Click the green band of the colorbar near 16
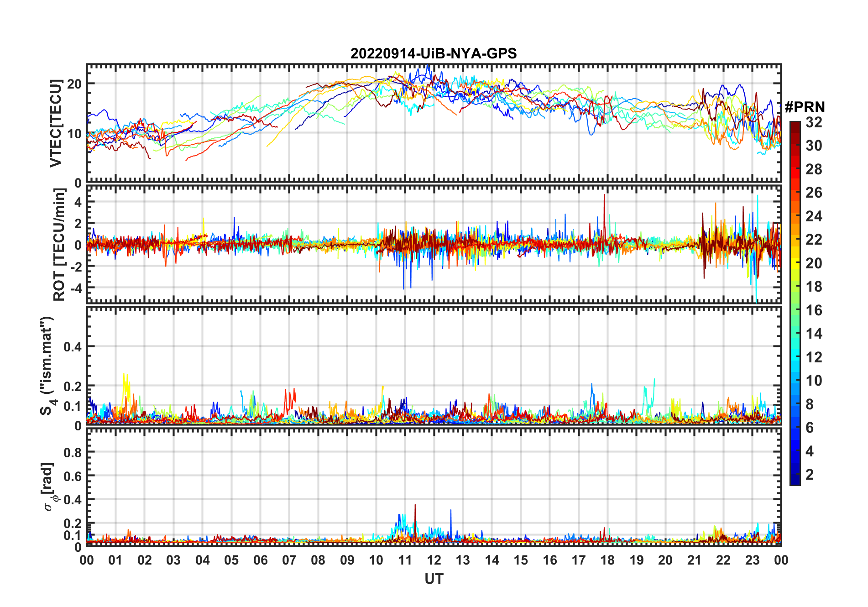This screenshot has height=607, width=868. point(795,310)
